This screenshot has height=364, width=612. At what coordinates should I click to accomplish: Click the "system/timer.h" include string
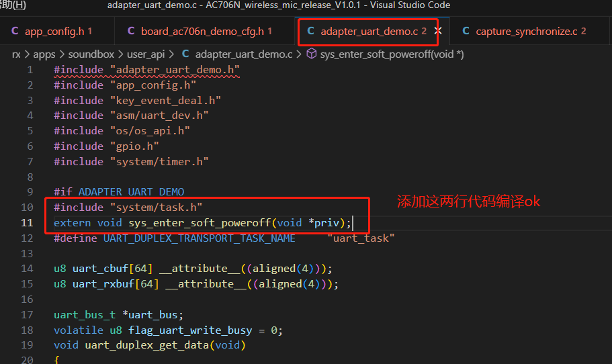159,162
